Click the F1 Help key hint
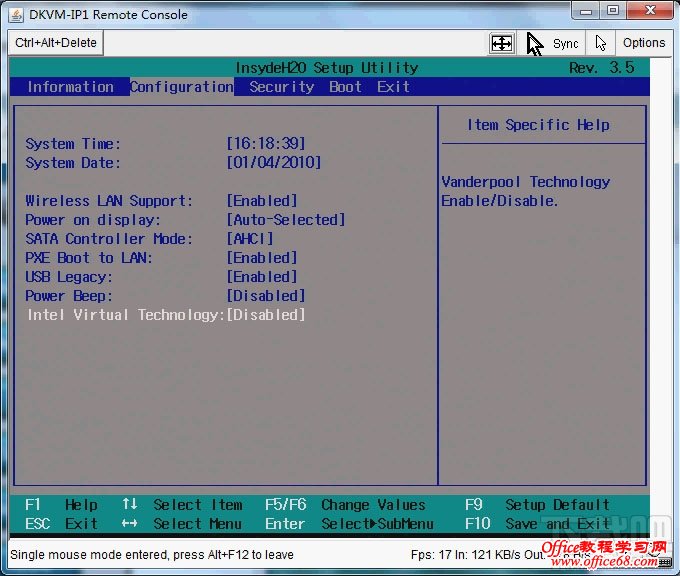This screenshot has height=576, width=680. click(61, 505)
